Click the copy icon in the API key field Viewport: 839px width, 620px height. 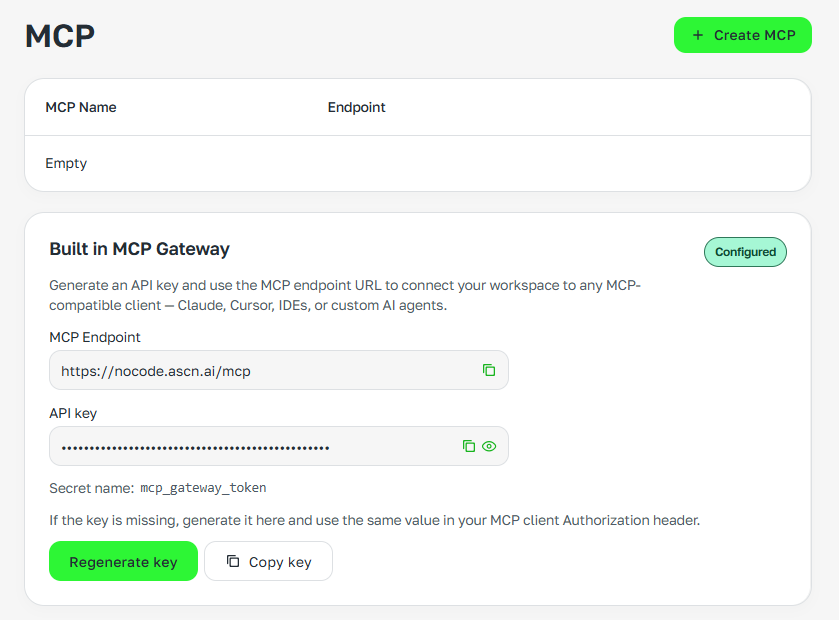pos(468,446)
